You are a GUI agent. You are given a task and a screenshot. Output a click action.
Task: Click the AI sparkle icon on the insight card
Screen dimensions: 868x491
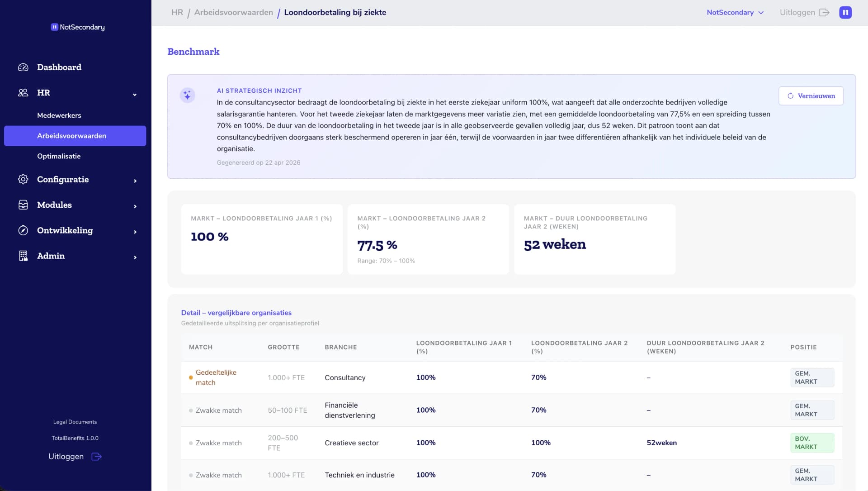tap(187, 95)
